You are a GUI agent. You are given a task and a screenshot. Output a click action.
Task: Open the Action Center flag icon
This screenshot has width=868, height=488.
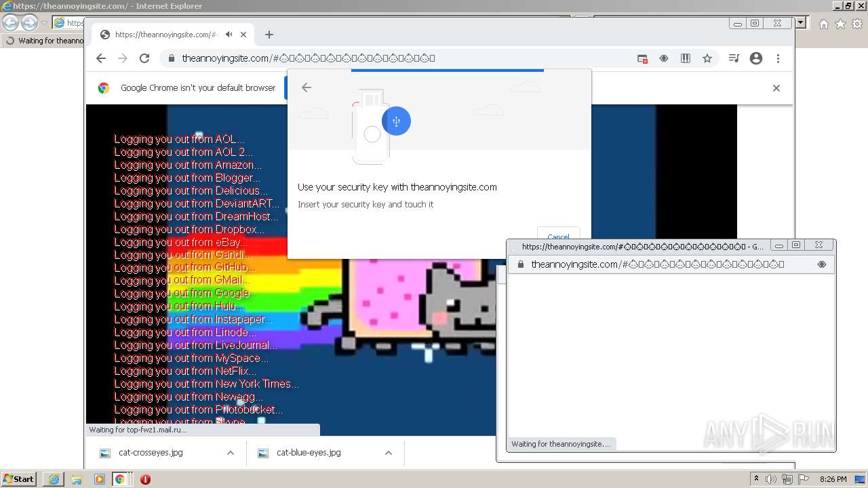tap(804, 479)
